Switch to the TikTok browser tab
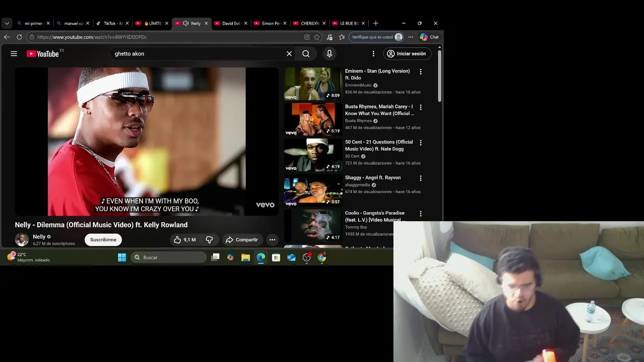This screenshot has height=362, width=644. point(112,23)
